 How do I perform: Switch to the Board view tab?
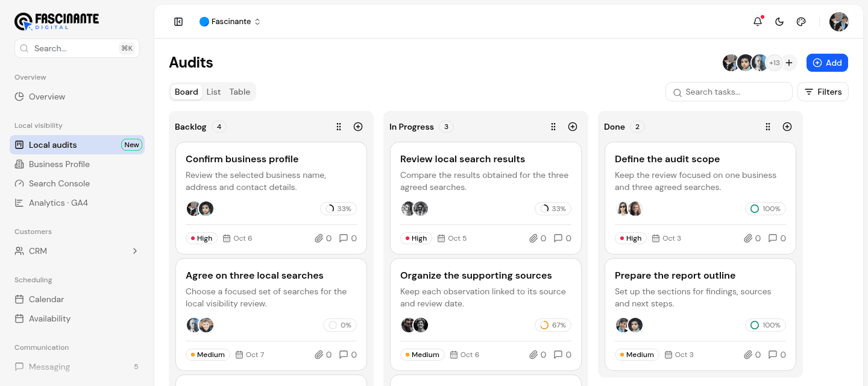186,92
